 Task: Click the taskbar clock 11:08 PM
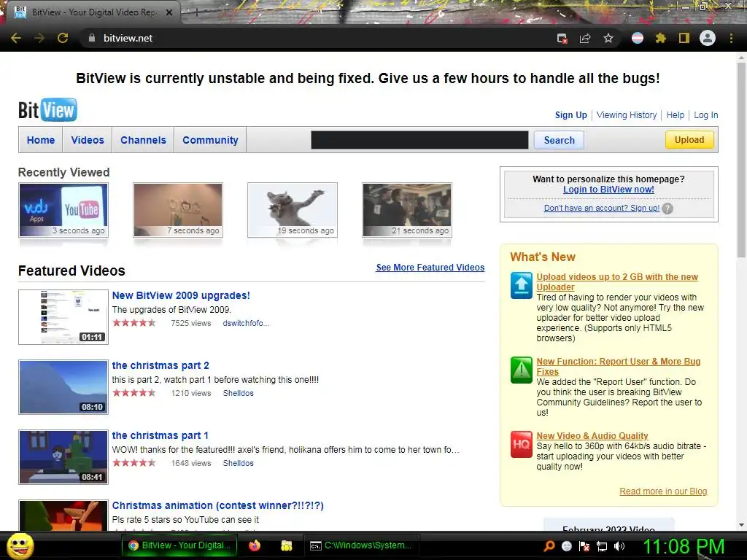pos(684,546)
